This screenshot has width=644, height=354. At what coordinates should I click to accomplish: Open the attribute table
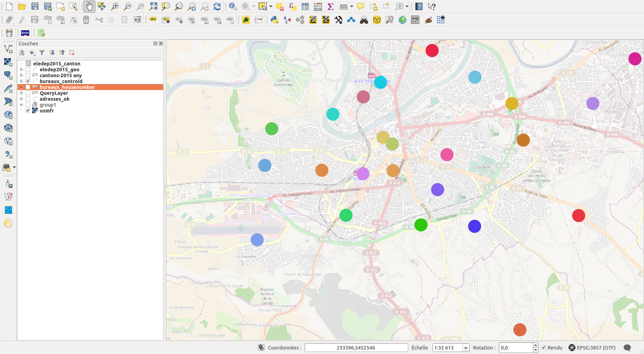pos(305,6)
